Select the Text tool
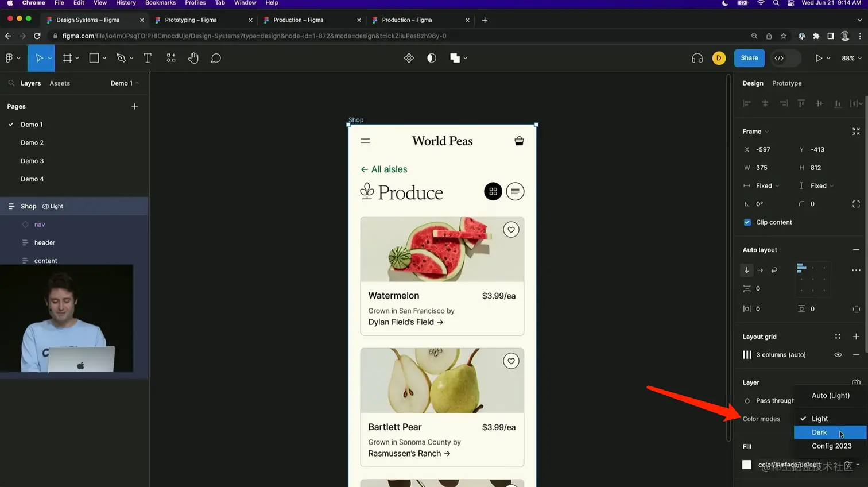Viewport: 868px width, 487px height. 148,58
